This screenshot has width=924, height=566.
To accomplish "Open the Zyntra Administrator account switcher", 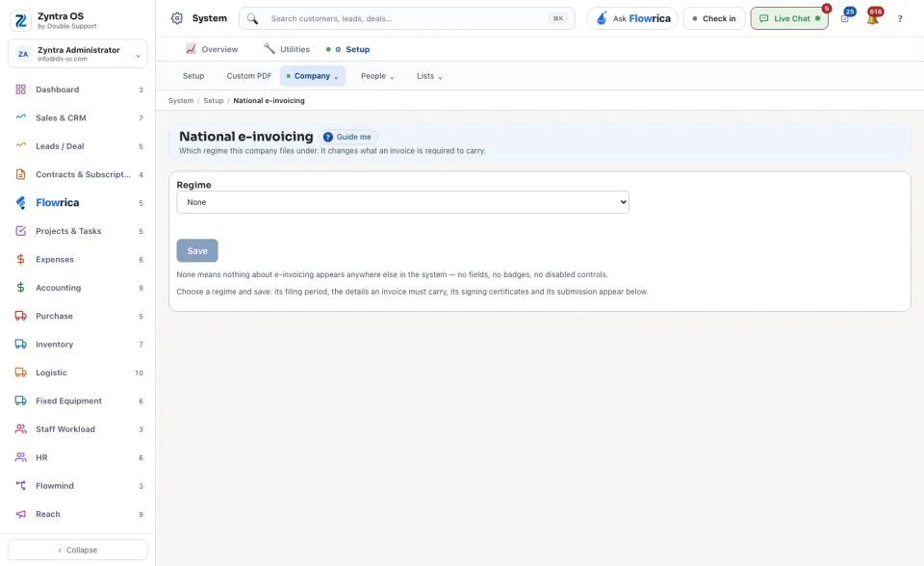I will [x=78, y=54].
